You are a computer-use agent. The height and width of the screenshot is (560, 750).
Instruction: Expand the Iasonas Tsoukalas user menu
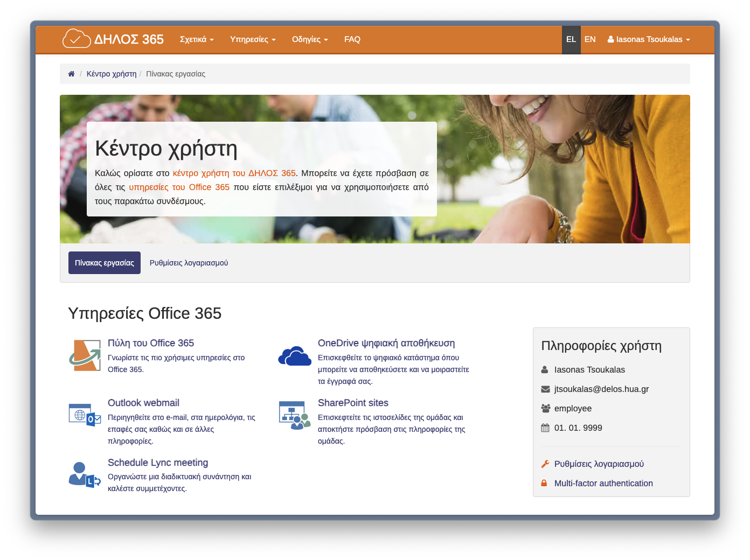click(x=649, y=39)
